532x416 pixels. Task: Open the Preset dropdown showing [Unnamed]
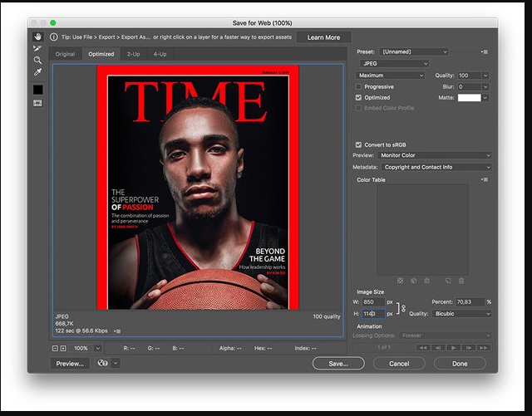[414, 51]
